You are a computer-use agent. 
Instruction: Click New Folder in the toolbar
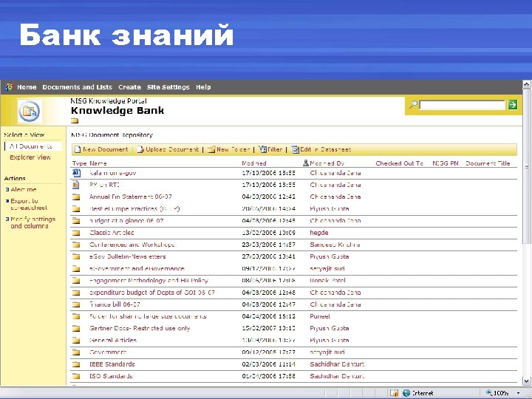pyautogui.click(x=228, y=149)
